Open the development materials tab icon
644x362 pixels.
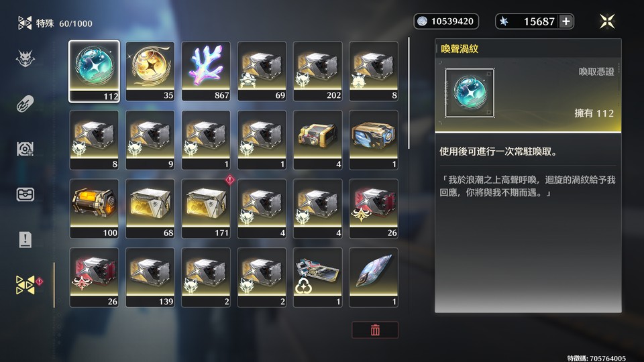[x=25, y=149]
